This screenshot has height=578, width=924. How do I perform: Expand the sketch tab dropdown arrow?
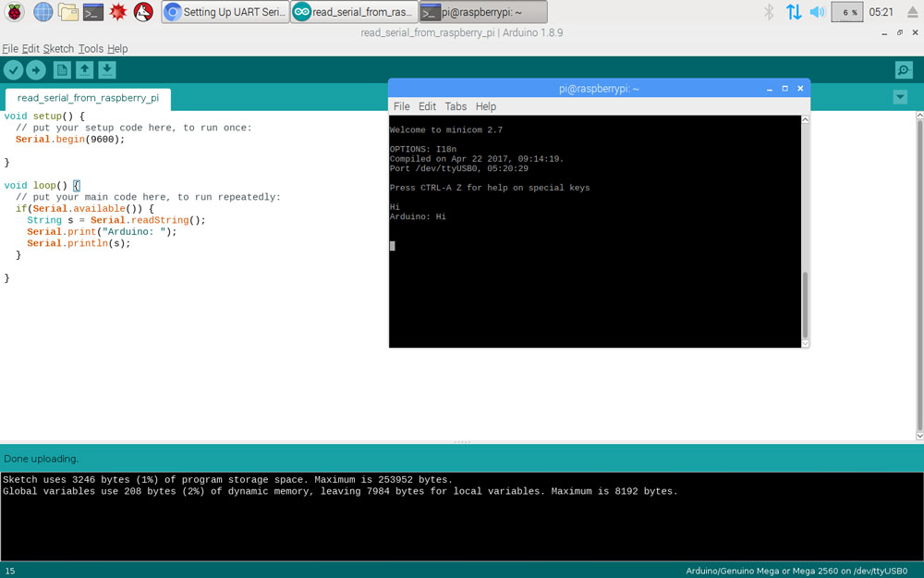pyautogui.click(x=900, y=97)
